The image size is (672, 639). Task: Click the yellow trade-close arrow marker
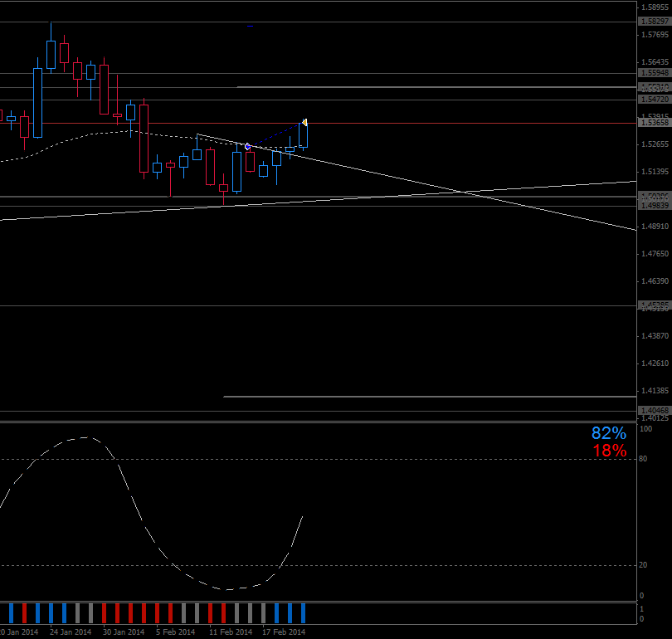[304, 123]
